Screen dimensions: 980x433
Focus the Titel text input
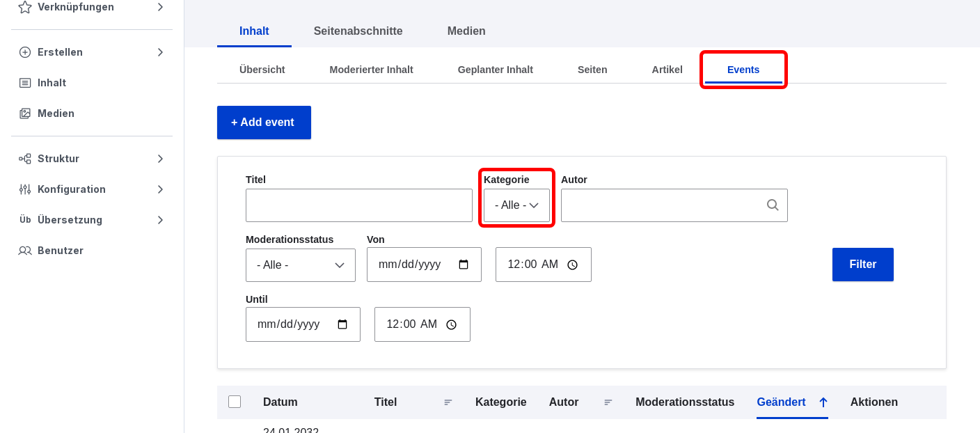(x=359, y=205)
